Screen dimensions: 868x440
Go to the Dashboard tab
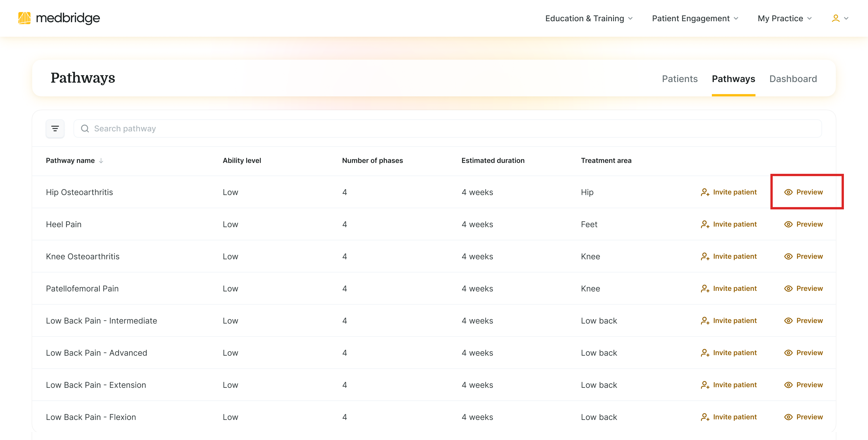tap(793, 79)
